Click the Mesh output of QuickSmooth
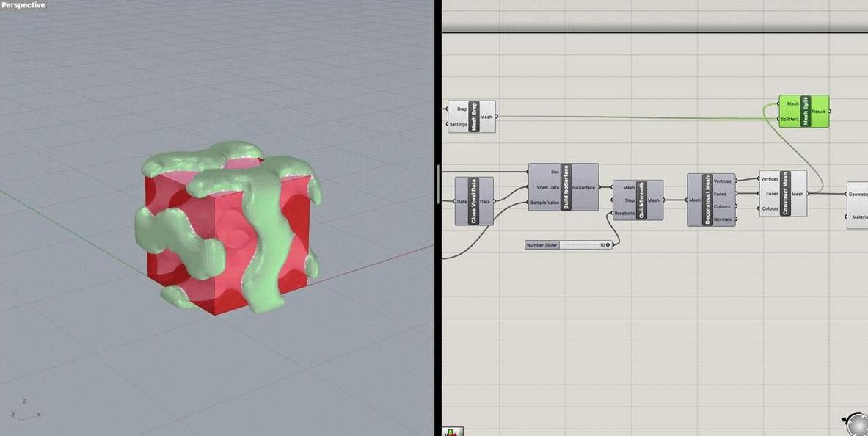868x436 pixels. pyautogui.click(x=653, y=200)
